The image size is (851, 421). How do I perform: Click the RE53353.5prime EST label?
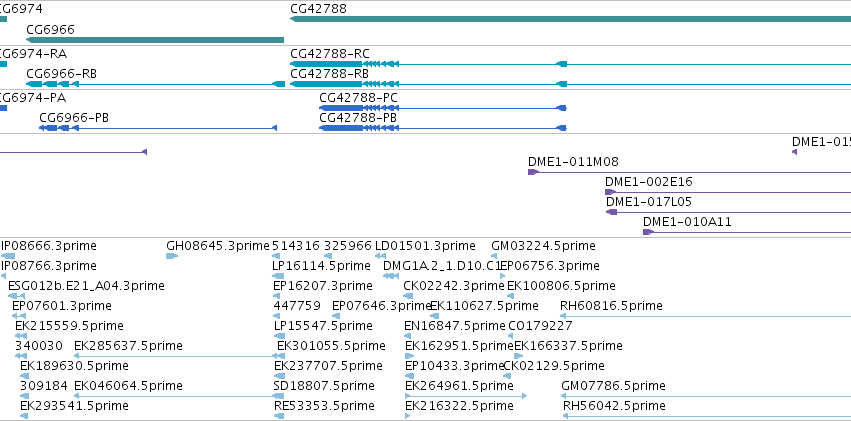[325, 405]
